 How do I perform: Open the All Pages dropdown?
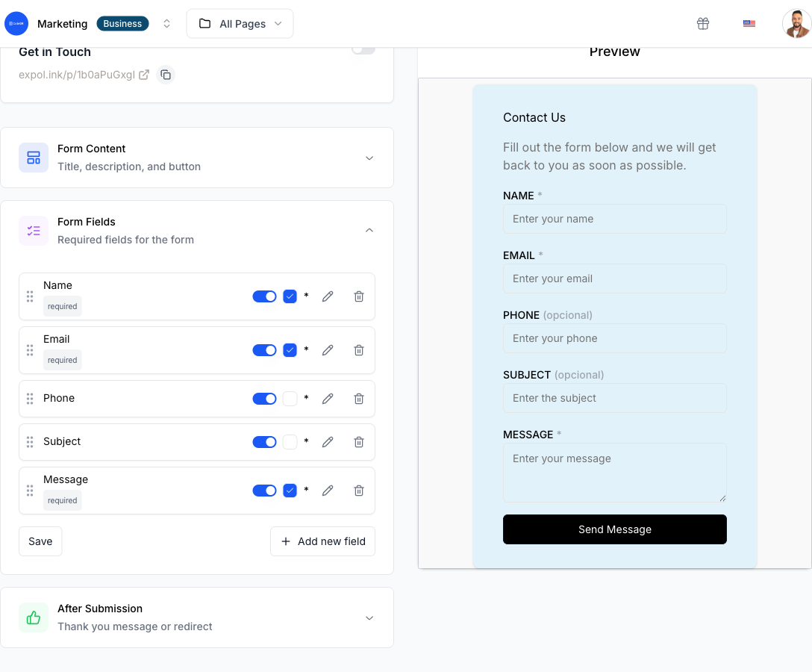tap(240, 23)
